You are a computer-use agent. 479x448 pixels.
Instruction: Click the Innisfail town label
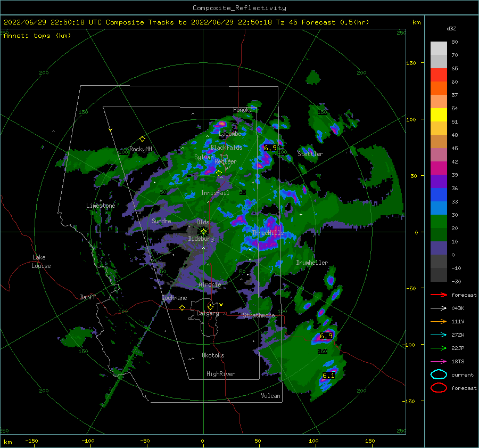click(x=215, y=193)
